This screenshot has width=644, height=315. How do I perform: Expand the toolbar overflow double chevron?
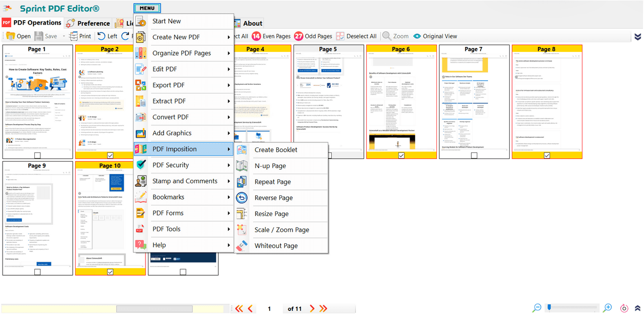coord(638,37)
